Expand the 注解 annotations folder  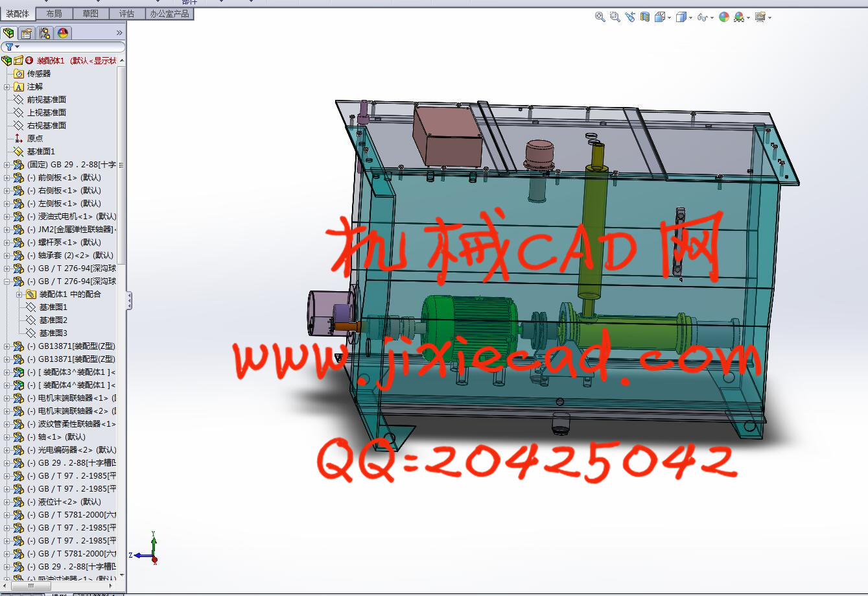(x=7, y=87)
